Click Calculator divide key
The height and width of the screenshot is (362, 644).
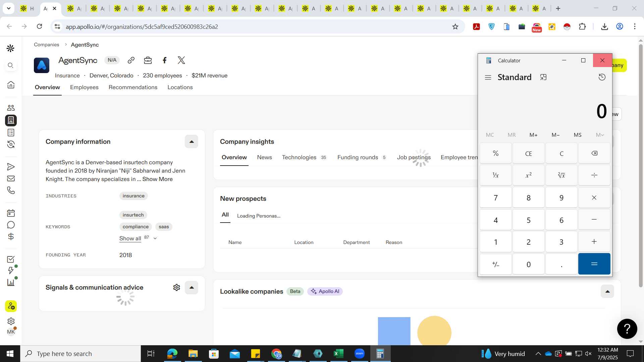click(x=594, y=175)
